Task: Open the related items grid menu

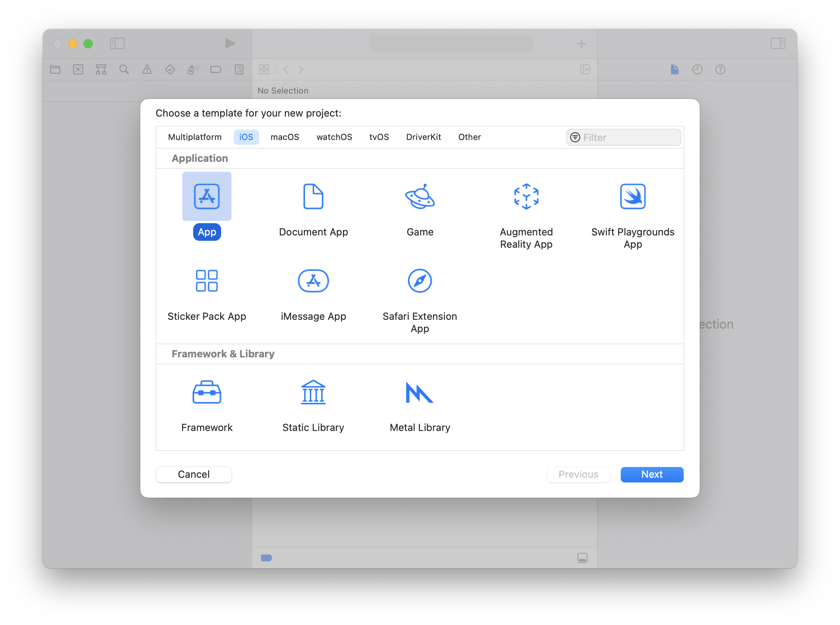Action: click(264, 69)
